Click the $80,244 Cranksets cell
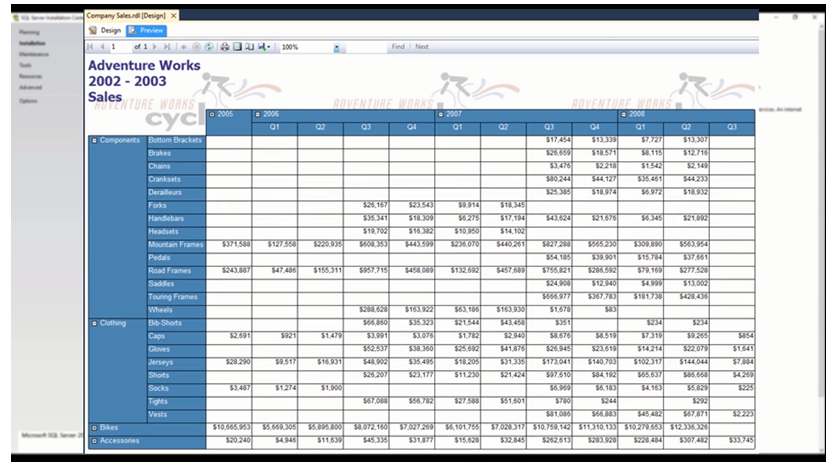The width and height of the screenshot is (830, 464). pyautogui.click(x=549, y=179)
